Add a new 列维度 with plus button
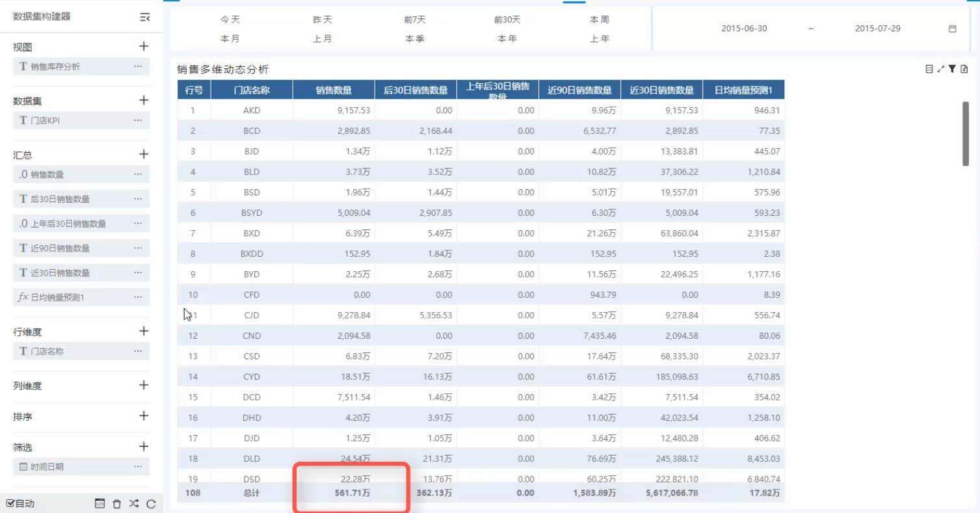Screen dimensions: 980x513 [144, 385]
